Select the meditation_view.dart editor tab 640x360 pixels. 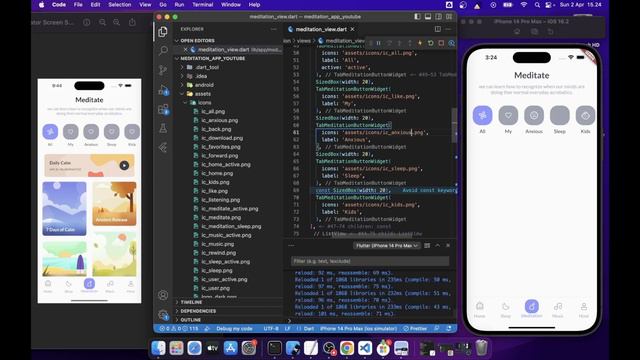tap(321, 29)
